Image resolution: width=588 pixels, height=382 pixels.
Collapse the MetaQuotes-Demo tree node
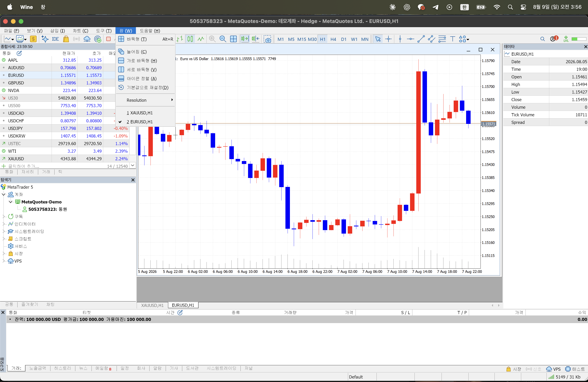[11, 202]
